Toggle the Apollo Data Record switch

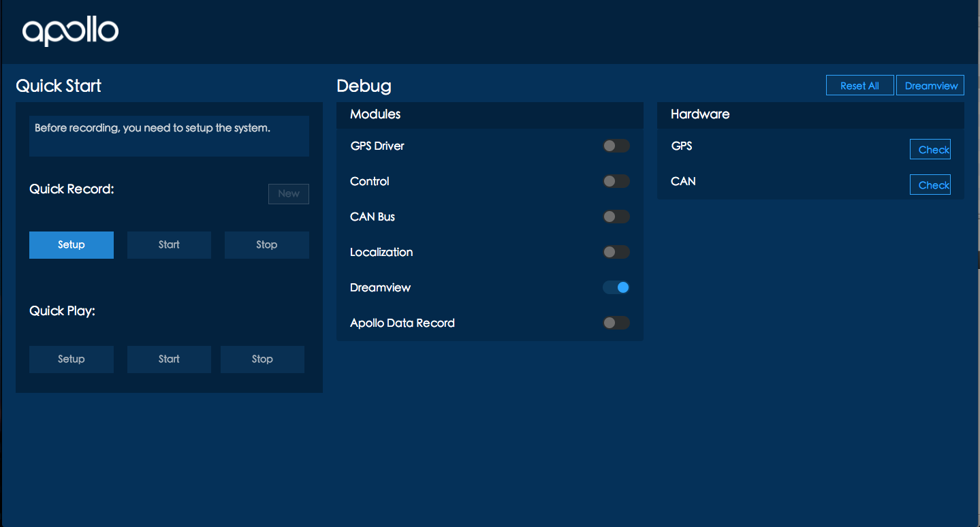click(616, 323)
